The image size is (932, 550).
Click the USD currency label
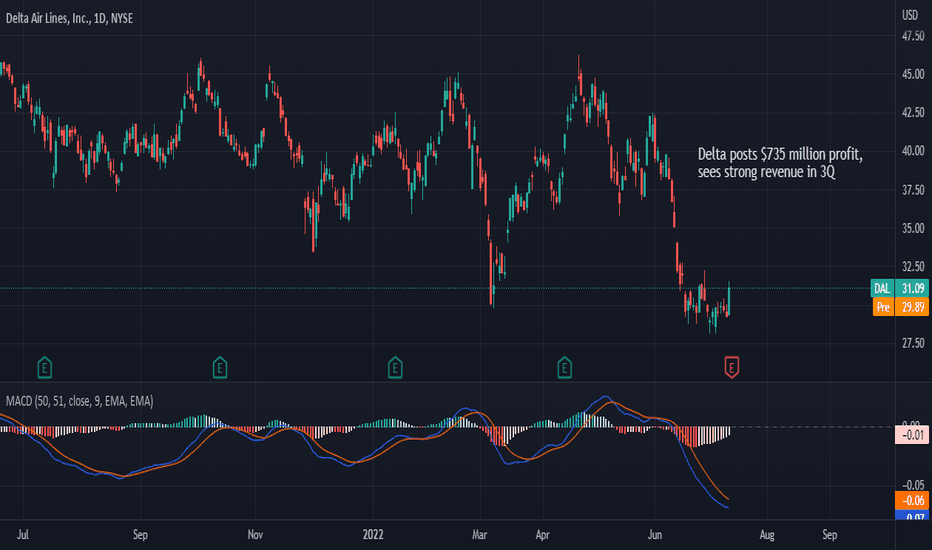(x=910, y=15)
